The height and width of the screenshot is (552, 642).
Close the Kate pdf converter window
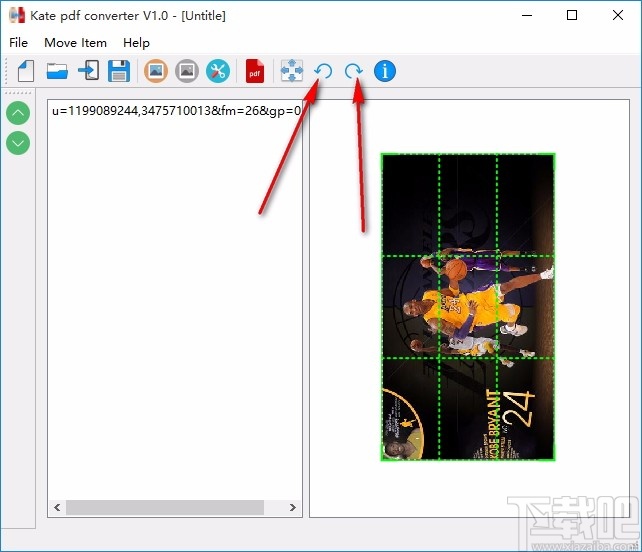coord(618,16)
